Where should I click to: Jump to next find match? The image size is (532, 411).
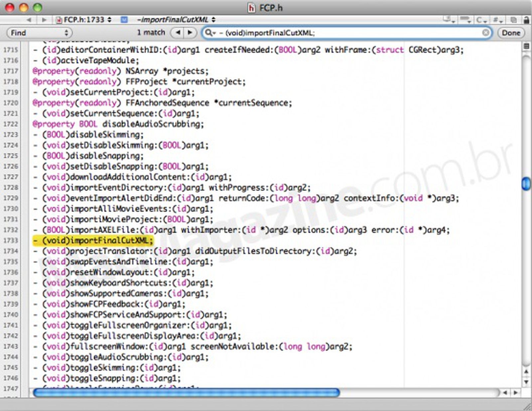[190, 33]
